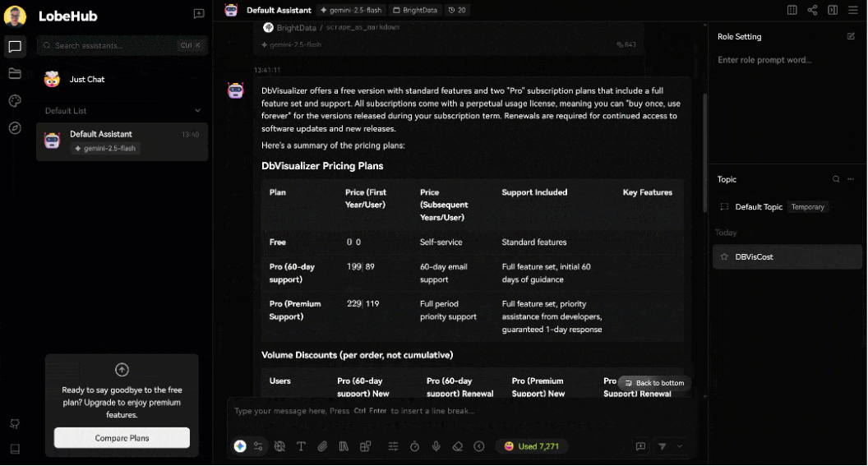Click the microphone voice input icon
868x466 pixels.
[x=436, y=446]
